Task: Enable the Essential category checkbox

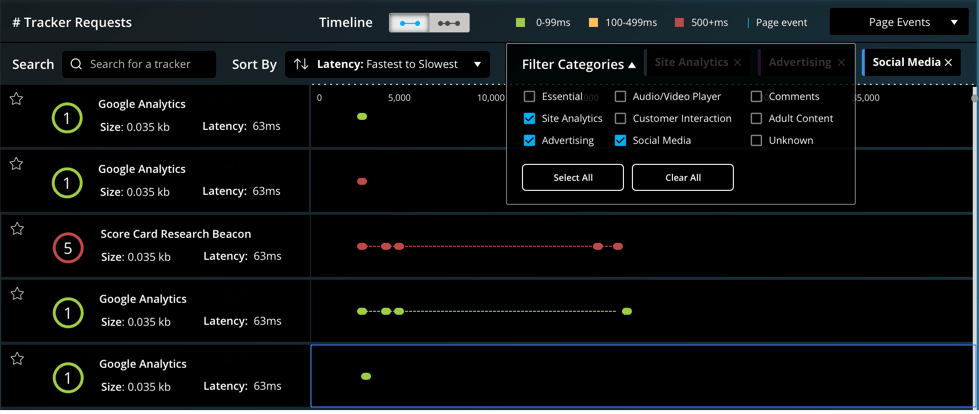Action: point(529,97)
